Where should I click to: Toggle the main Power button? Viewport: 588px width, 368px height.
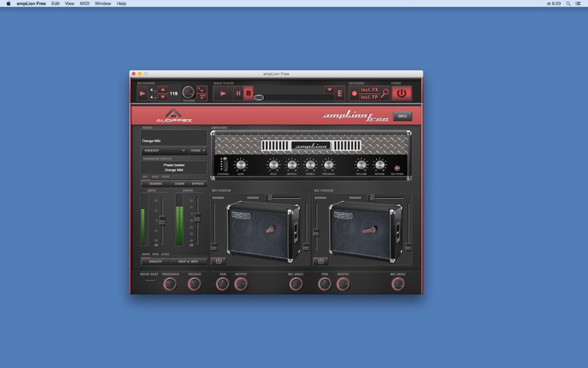401,93
